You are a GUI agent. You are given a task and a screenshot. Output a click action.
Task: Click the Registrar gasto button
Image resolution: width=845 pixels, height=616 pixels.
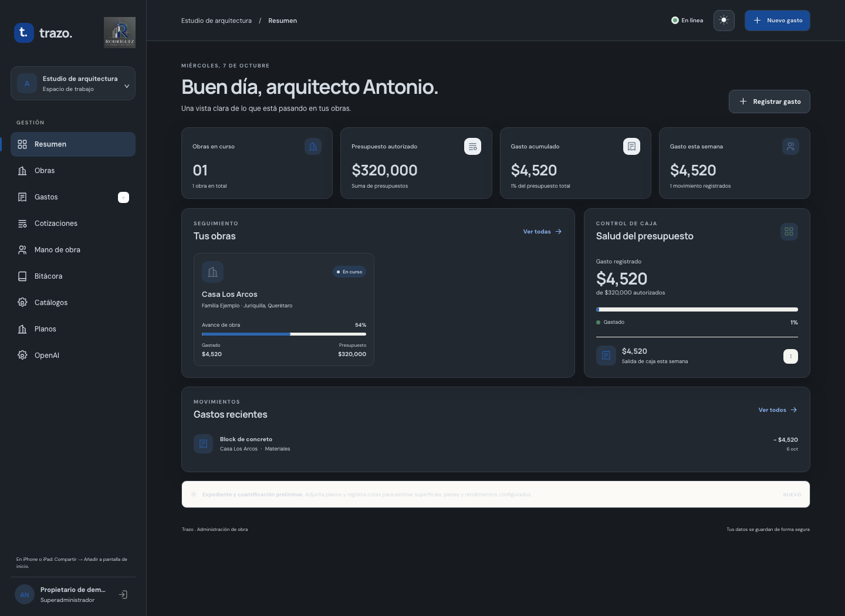(x=769, y=101)
